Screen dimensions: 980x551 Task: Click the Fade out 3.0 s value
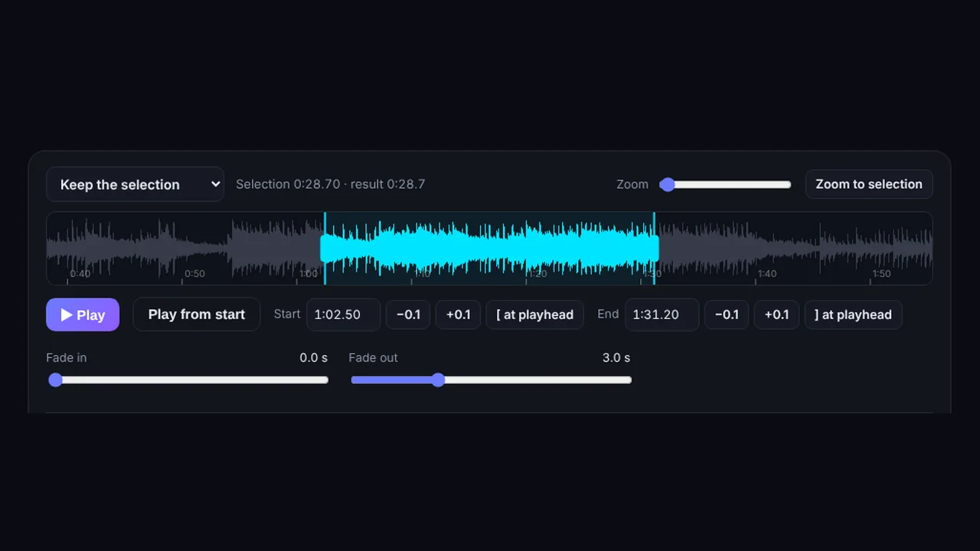click(616, 358)
